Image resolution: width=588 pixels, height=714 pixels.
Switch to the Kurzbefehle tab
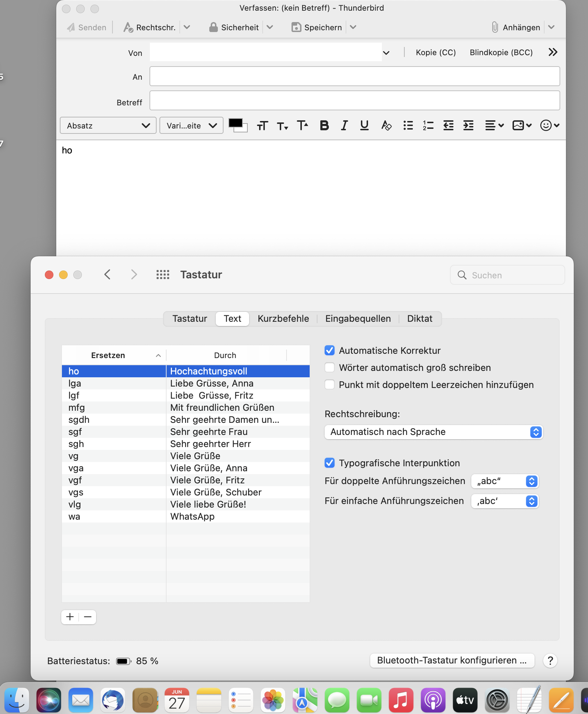283,319
